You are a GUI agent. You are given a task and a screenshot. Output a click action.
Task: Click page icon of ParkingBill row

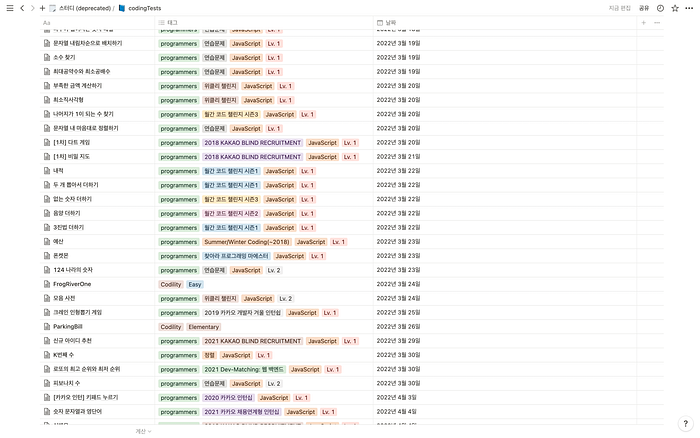[47, 326]
